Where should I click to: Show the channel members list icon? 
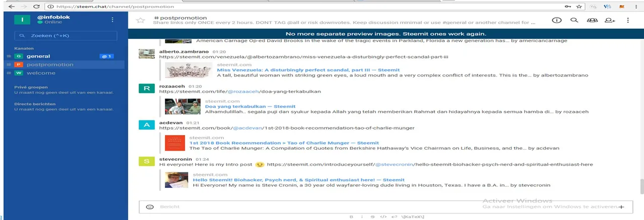click(592, 20)
